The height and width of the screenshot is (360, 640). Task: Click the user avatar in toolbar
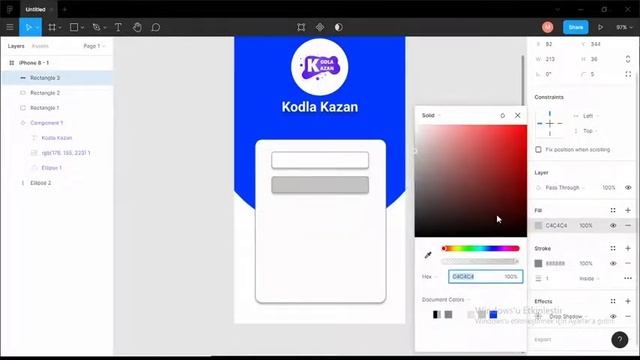(x=547, y=27)
